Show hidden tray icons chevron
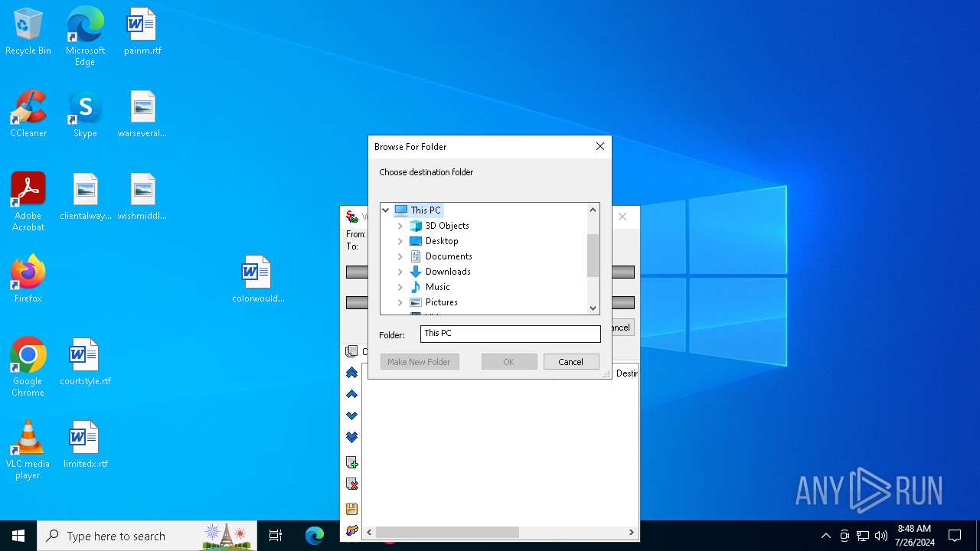Screen dimensions: 980x551 click(825, 536)
